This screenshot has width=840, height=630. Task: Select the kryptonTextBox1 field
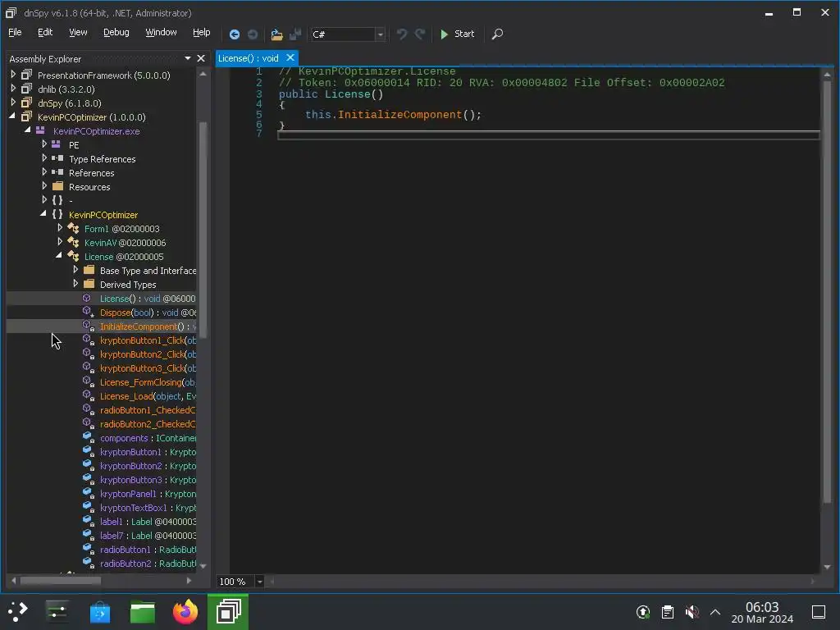(148, 507)
